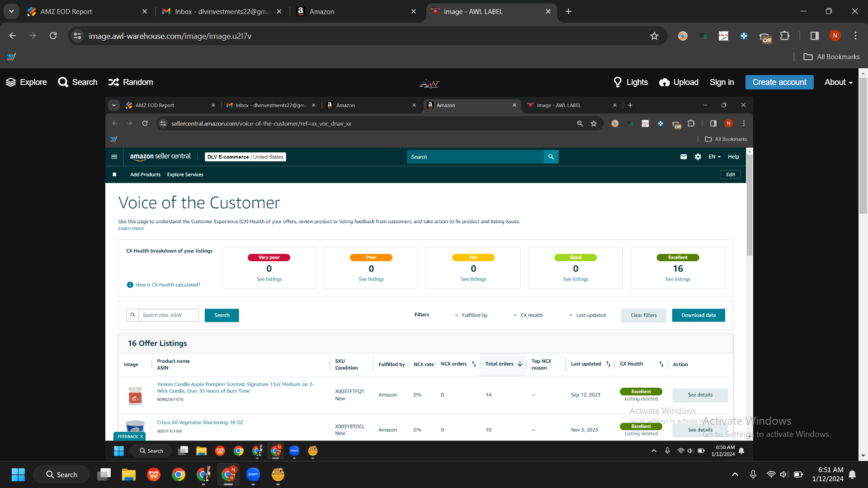Open the Windows Start menu
Screen dimensions: 868x488
(x=18, y=474)
